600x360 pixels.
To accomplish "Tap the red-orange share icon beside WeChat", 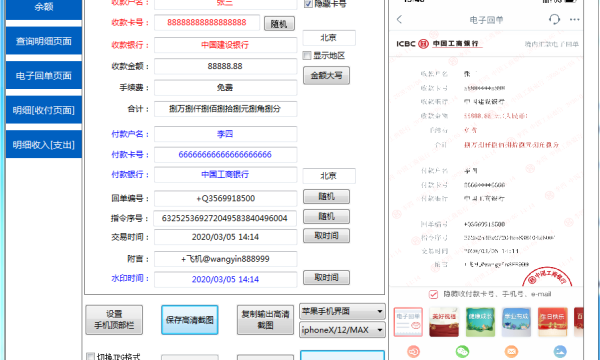I will [x=414, y=351].
